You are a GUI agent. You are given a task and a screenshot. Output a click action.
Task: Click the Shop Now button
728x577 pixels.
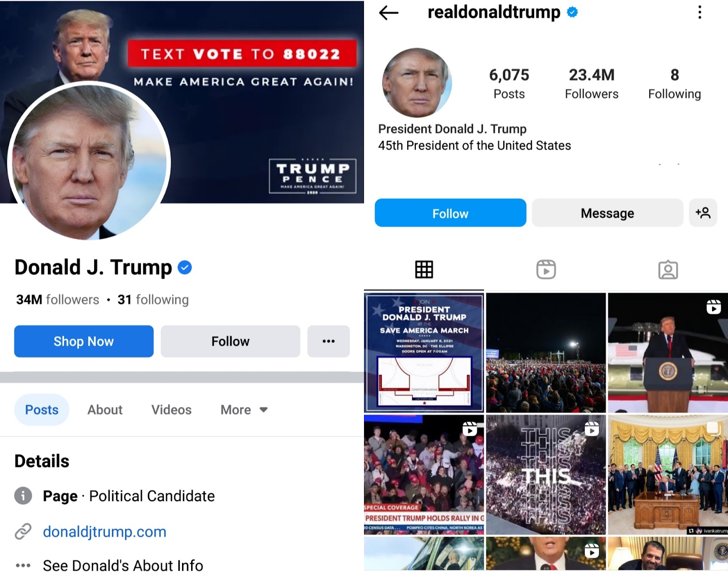pyautogui.click(x=84, y=341)
